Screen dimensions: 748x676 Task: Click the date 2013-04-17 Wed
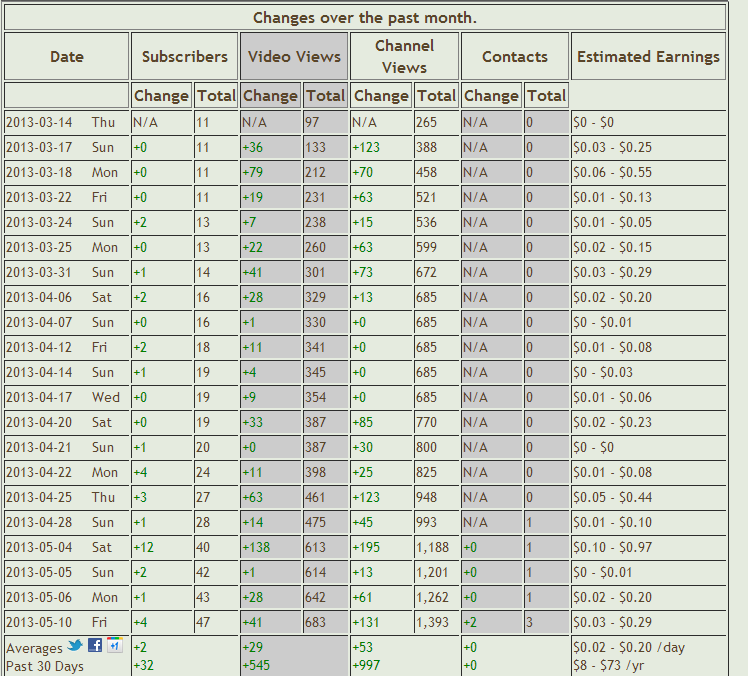[x=63, y=397]
